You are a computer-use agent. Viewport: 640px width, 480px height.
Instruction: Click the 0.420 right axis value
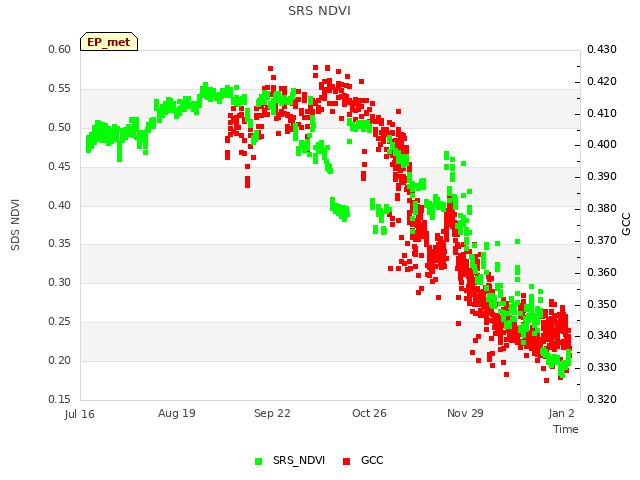602,82
